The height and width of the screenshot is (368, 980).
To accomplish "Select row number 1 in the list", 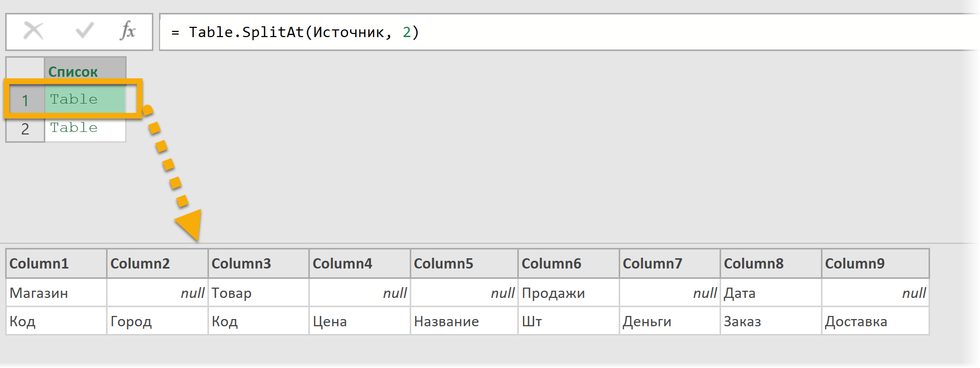I will 25,100.
